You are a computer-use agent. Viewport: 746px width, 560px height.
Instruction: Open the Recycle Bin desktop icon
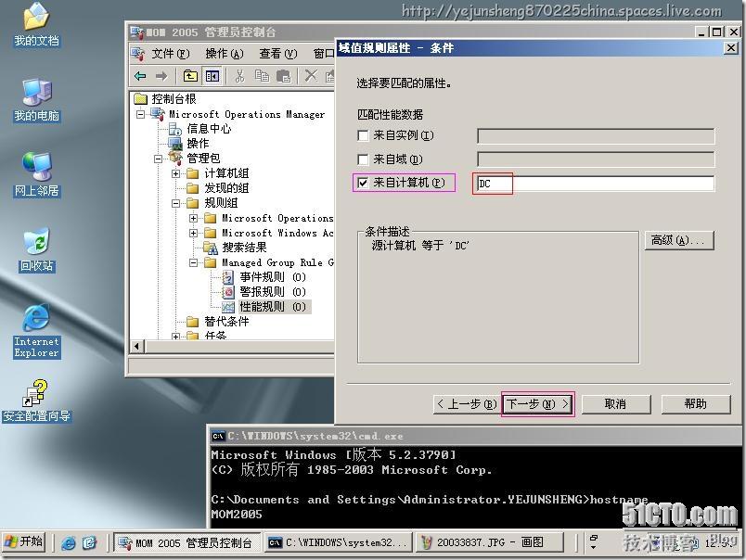click(x=36, y=250)
